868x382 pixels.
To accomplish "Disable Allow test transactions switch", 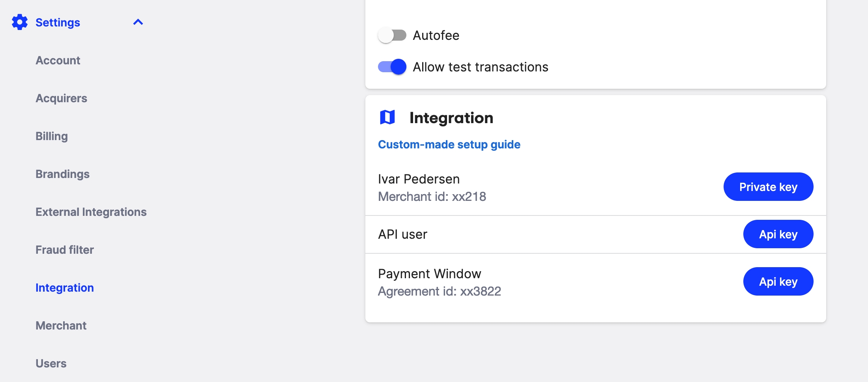I will 392,67.
